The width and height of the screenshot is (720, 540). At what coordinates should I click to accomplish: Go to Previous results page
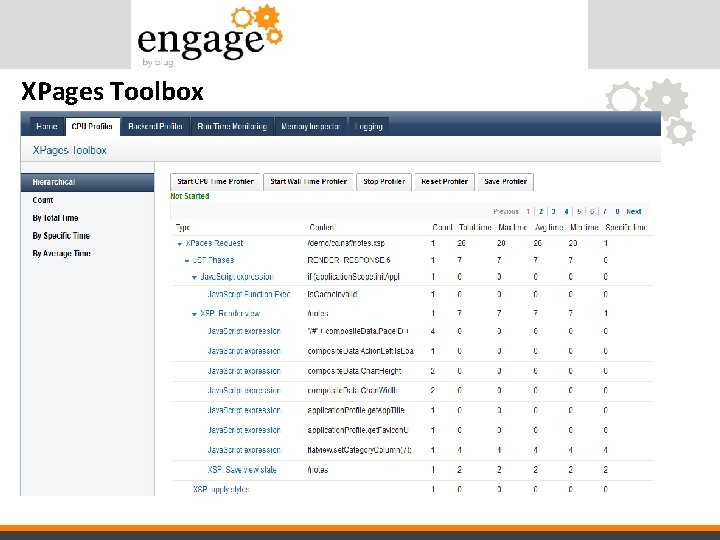pos(506,212)
